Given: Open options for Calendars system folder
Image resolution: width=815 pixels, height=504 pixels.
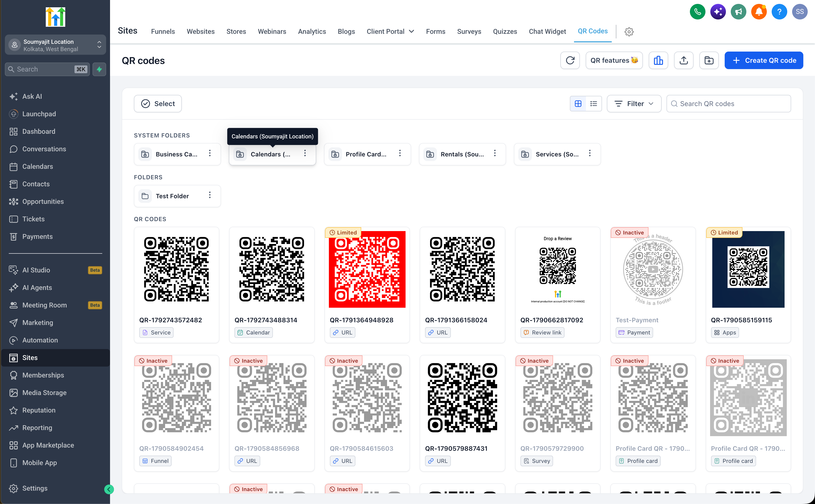Looking at the screenshot, I should click(x=305, y=153).
